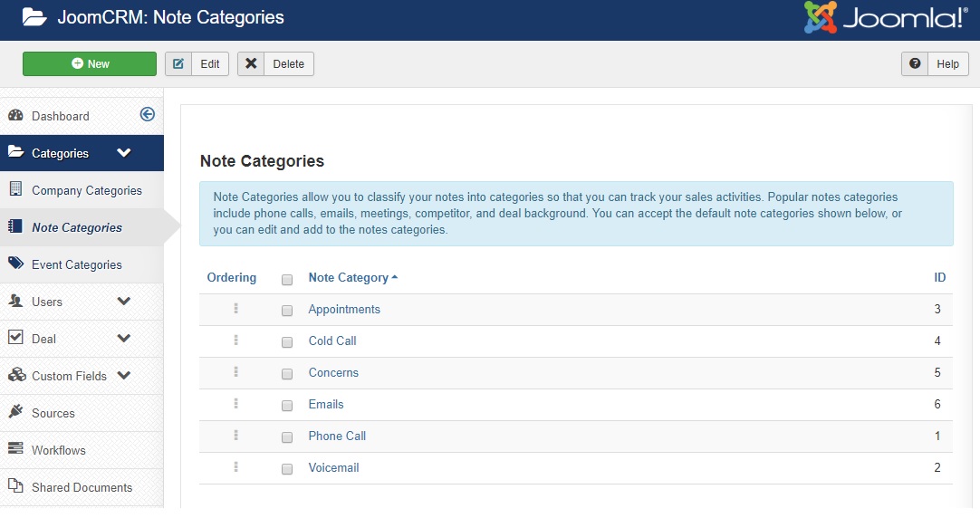The image size is (980, 518).
Task: Expand the Deal menu chevron
Action: point(124,338)
